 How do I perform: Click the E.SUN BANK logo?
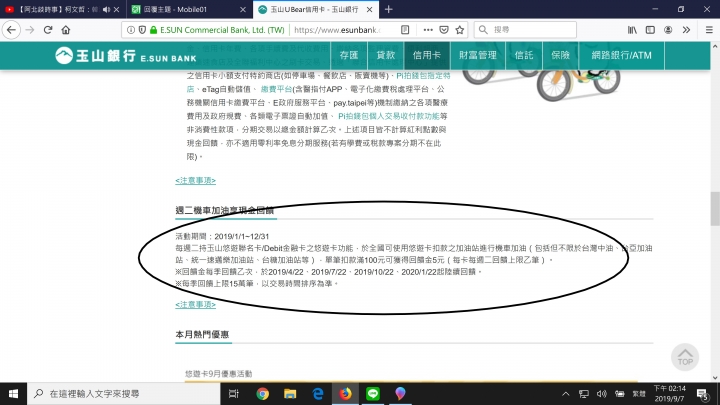[126, 56]
